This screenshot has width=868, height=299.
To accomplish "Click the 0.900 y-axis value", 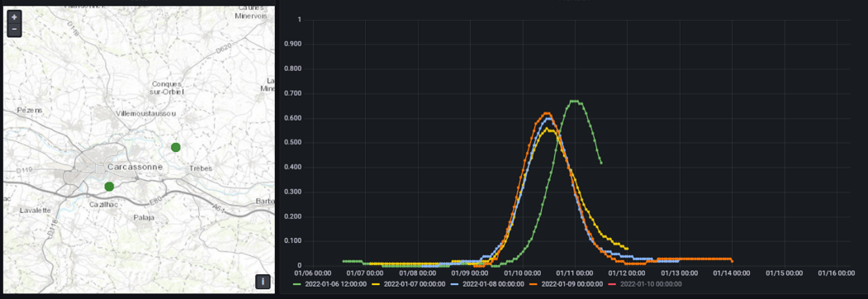I will [x=293, y=45].
